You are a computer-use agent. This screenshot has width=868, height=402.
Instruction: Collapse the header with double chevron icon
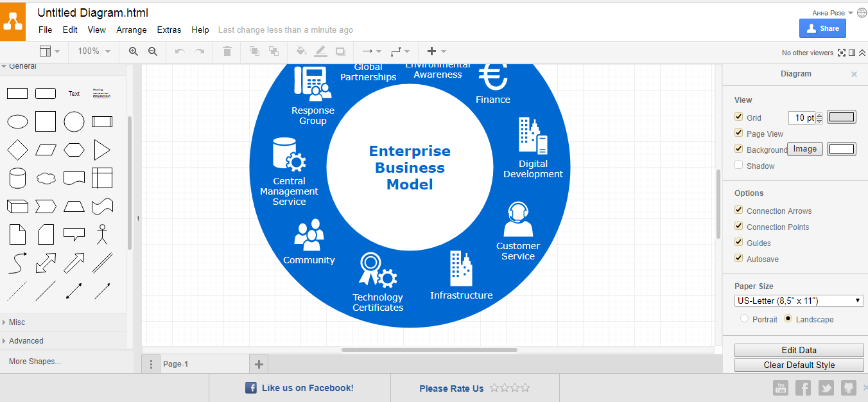pos(862,53)
